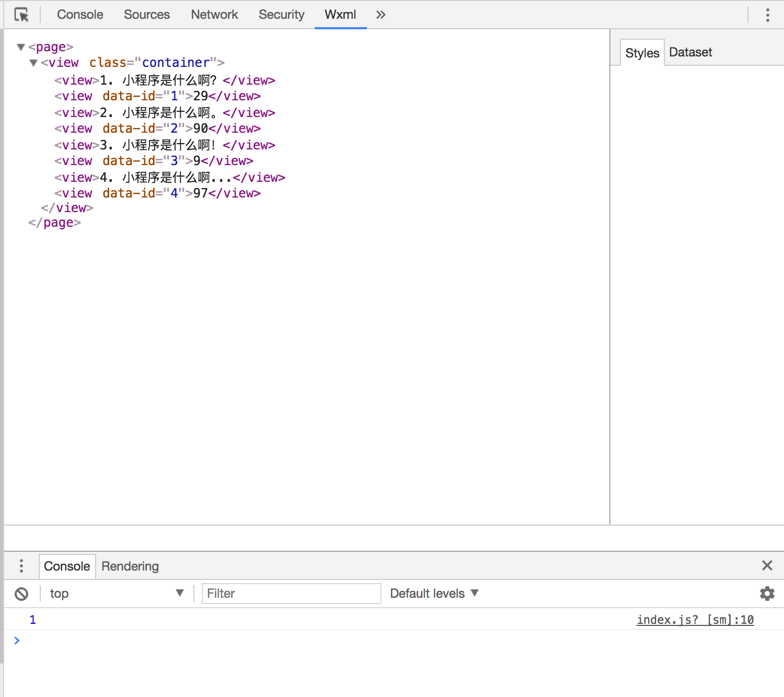
Task: Open console settings gear
Action: (767, 594)
